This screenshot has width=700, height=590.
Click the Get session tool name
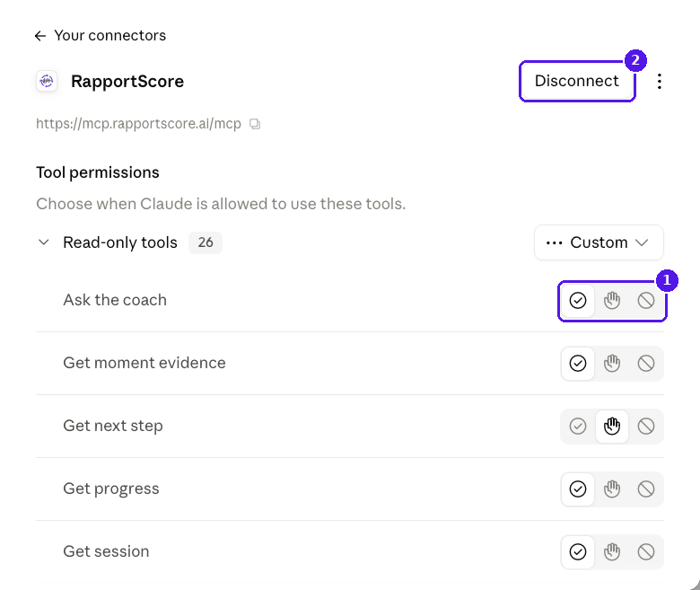pos(106,551)
